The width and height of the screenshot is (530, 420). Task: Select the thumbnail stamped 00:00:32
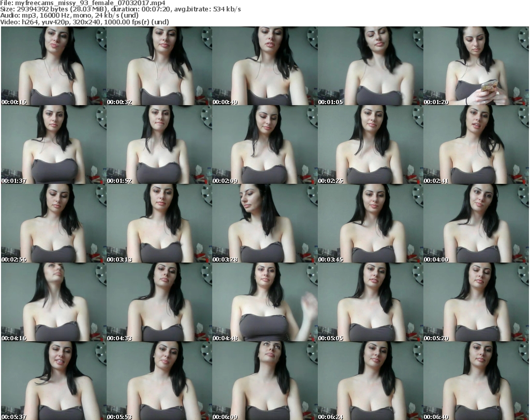[x=159, y=66]
